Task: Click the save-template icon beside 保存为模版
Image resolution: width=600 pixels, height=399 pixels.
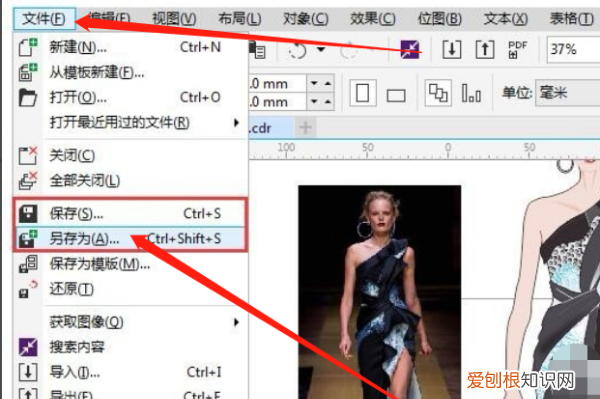Action: (x=28, y=264)
